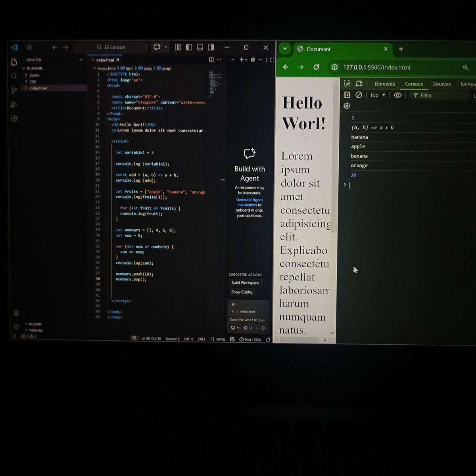The image size is (476, 476).
Task: Clear the DevTools console
Action: 359,95
